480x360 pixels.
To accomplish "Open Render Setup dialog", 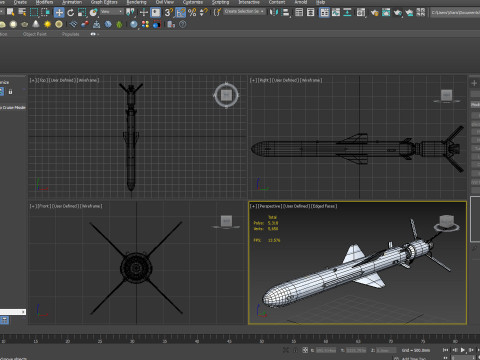I will click(x=374, y=13).
